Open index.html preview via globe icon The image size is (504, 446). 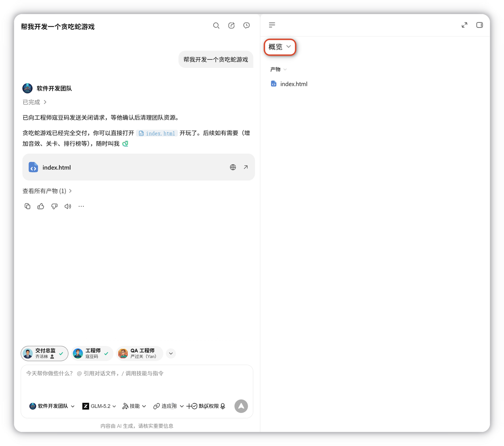pyautogui.click(x=233, y=167)
